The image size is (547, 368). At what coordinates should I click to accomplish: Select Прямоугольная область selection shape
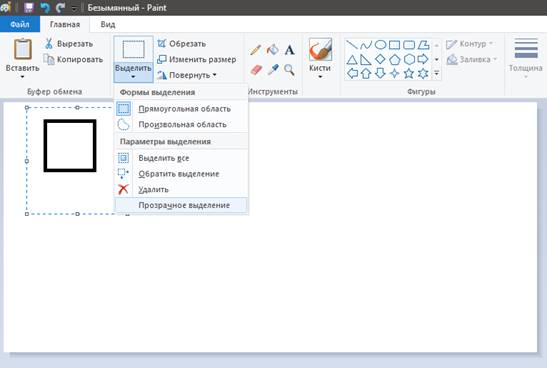181,109
